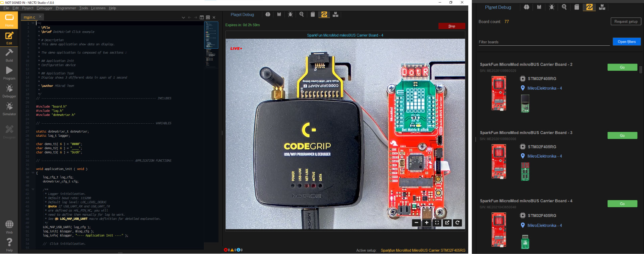Open the Tools menu
The image size is (644, 254).
click(84, 8)
